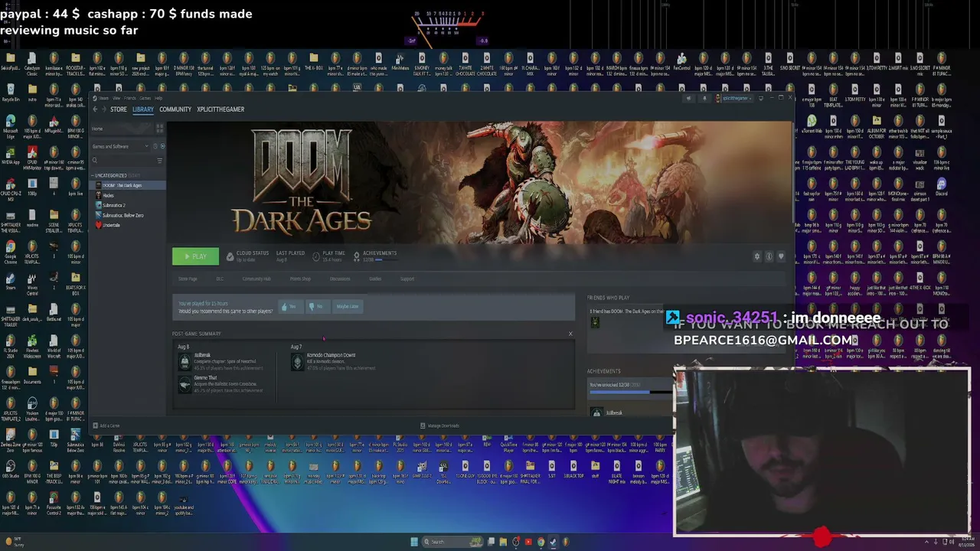
Task: Open Jailbreak achievement icon in summary
Action: (x=185, y=362)
